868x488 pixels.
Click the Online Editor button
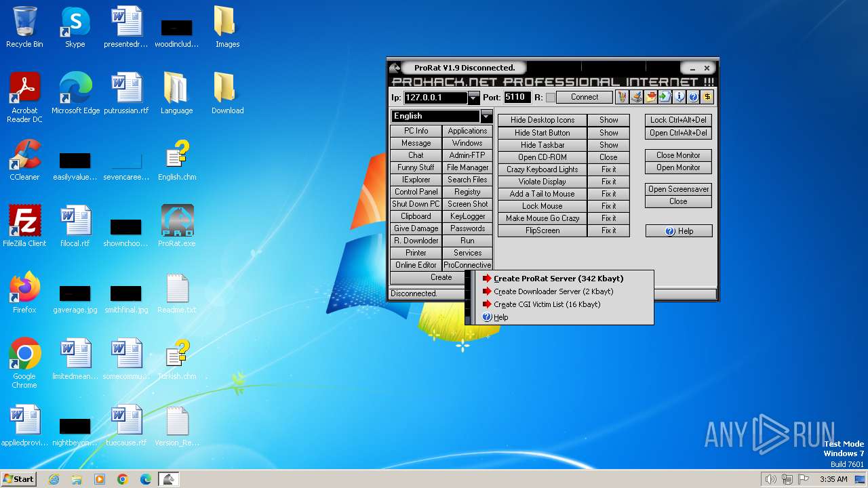pyautogui.click(x=416, y=265)
